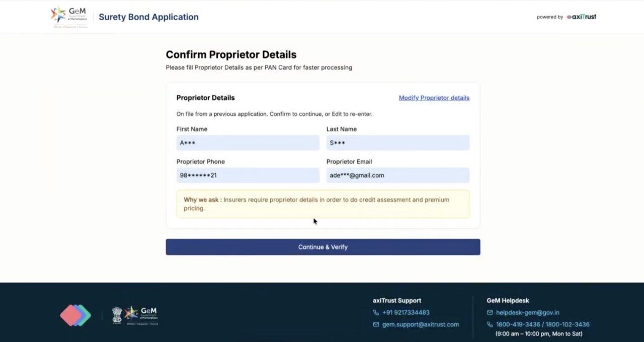Click the phone icon beside 1800-419-3436

(490, 324)
